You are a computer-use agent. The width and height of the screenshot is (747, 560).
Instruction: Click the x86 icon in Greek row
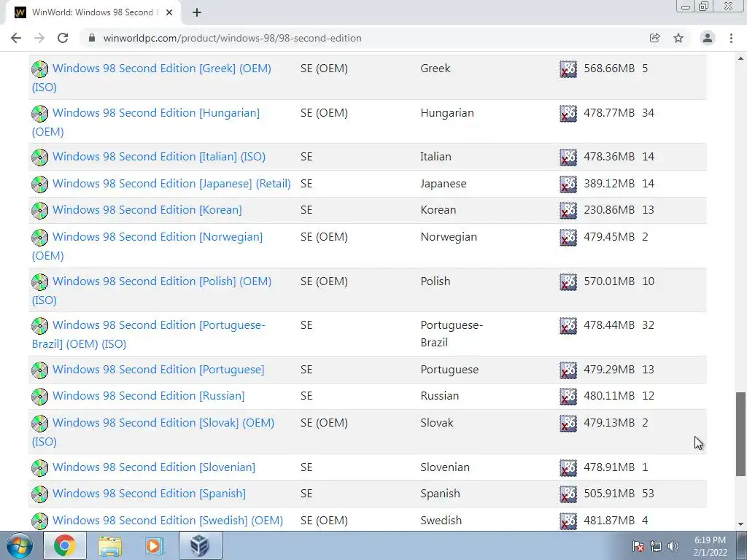pyautogui.click(x=568, y=69)
